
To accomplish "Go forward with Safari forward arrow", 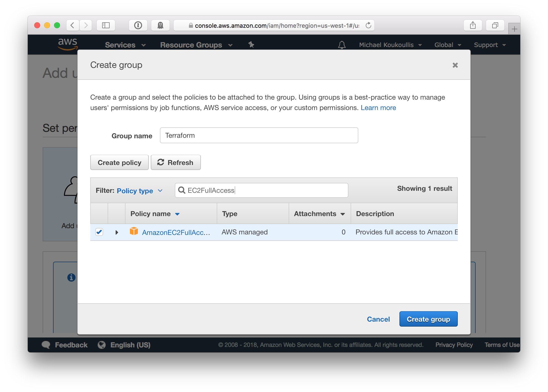I will click(86, 25).
